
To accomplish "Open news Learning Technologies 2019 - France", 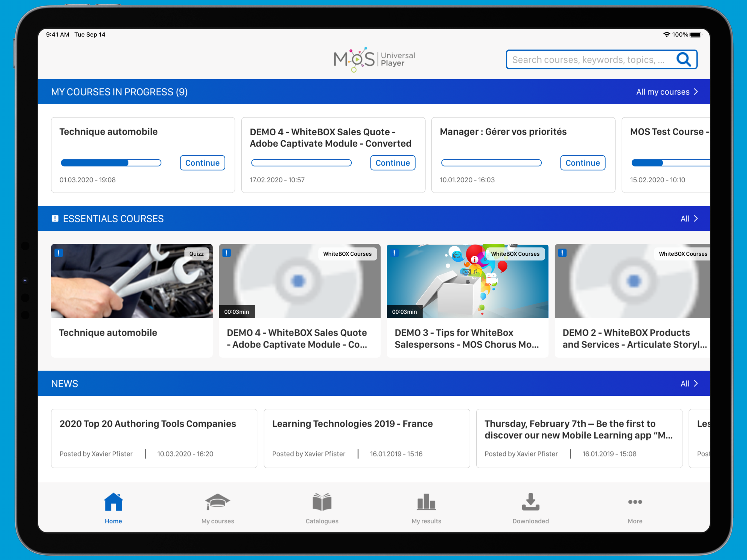I will [x=367, y=438].
